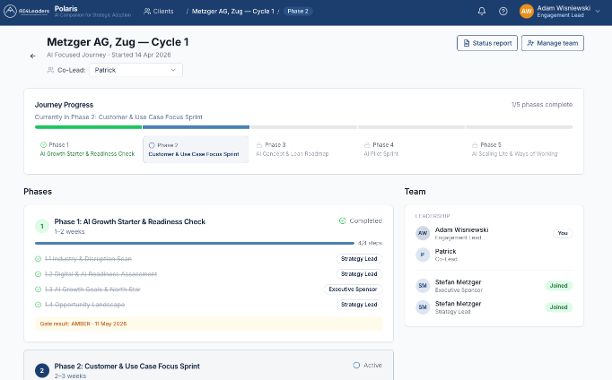The image size is (612, 380).
Task: Click the Phase 2: Customer & Use Case heading
Action: point(127,366)
